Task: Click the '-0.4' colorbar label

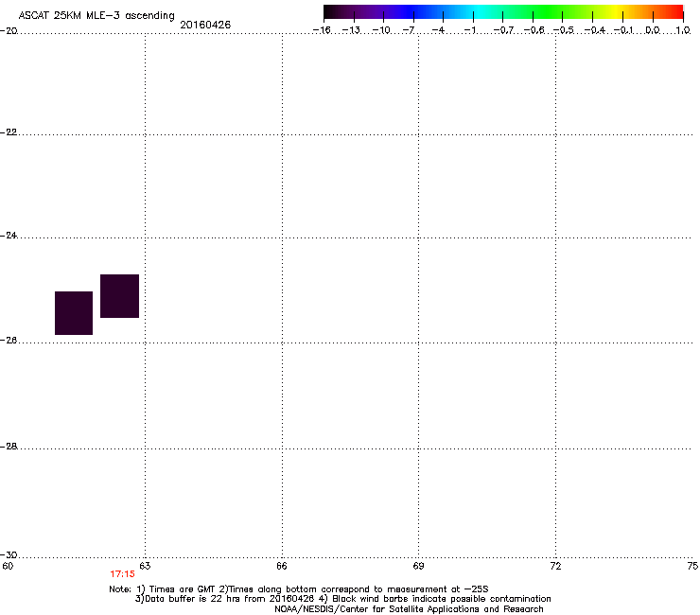Action: pos(595,30)
